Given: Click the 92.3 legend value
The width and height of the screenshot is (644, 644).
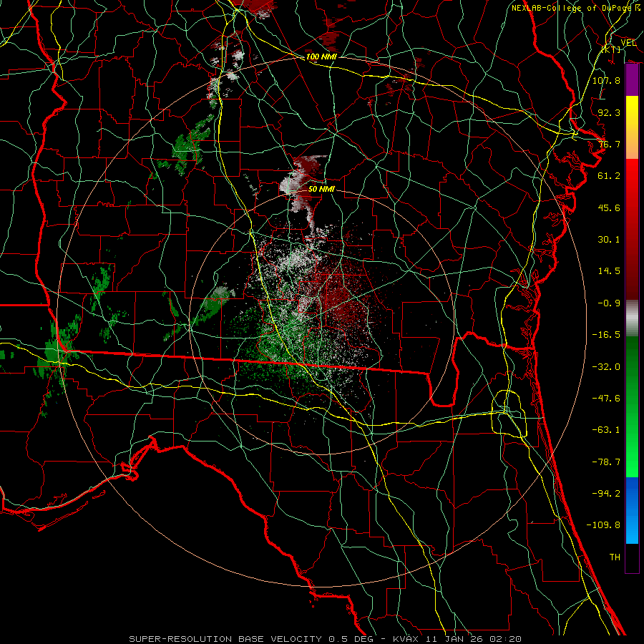Looking at the screenshot, I should [609, 112].
